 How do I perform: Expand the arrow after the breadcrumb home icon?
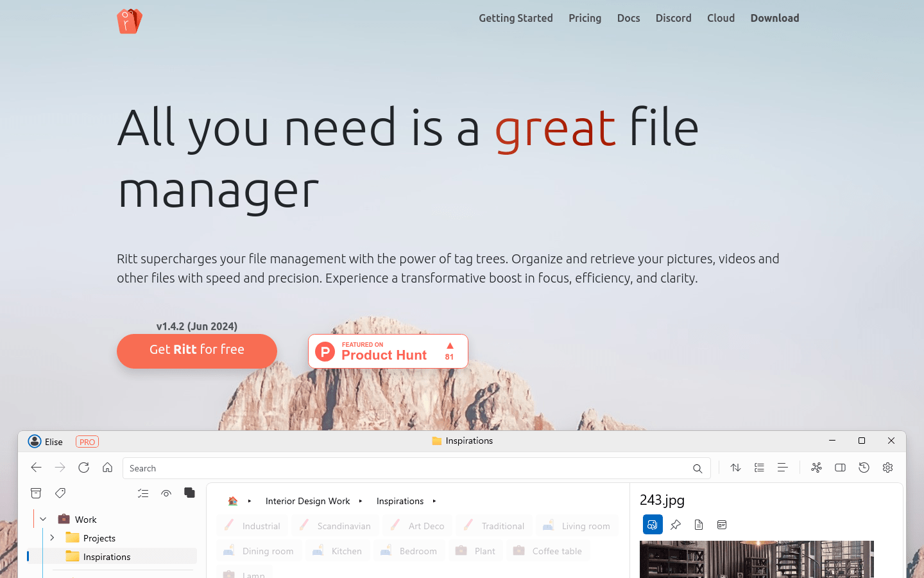[250, 501]
